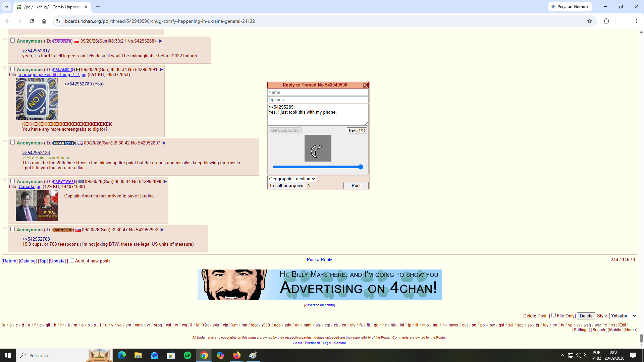The image size is (644, 362).
Task: Expand the Geographic Location dropdown
Action: coord(292,179)
